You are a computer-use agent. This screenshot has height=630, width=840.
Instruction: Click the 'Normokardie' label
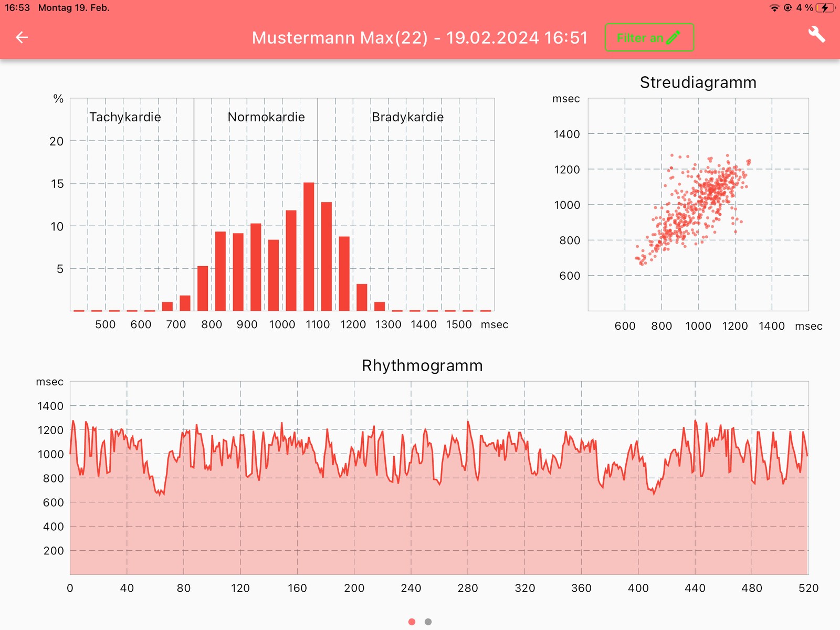coord(266,117)
